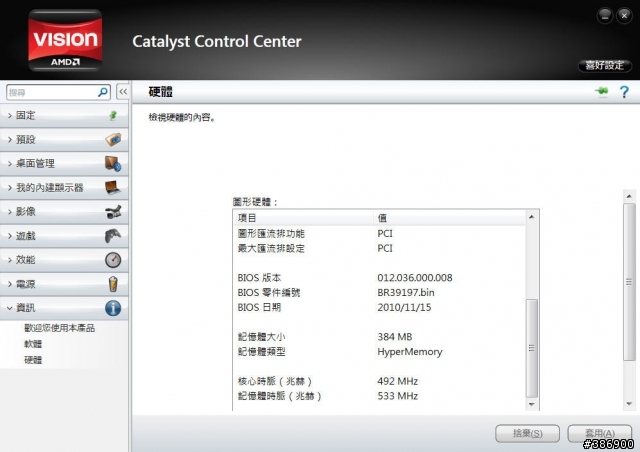Image resolution: width=640 pixels, height=452 pixels.
Task: Expand the 固定 section chevron
Action: point(10,116)
